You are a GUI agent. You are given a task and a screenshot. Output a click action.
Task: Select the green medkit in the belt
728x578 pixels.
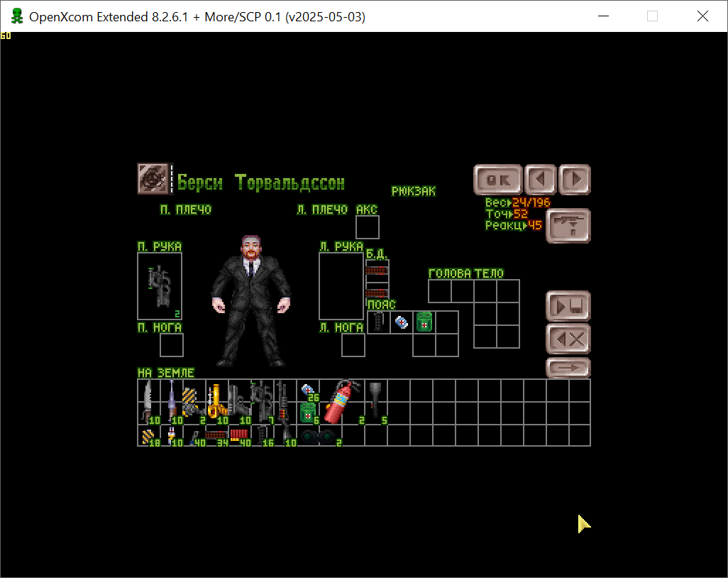tap(424, 322)
